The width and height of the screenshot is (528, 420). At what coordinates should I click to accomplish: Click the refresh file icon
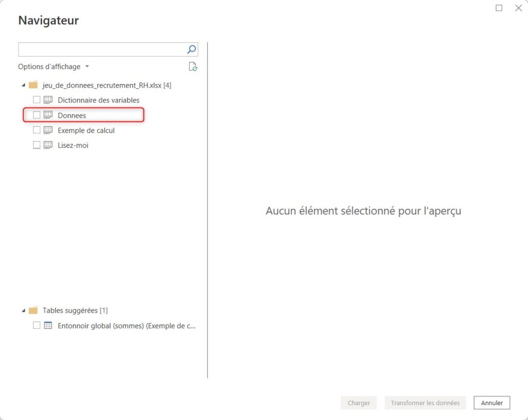tap(193, 66)
